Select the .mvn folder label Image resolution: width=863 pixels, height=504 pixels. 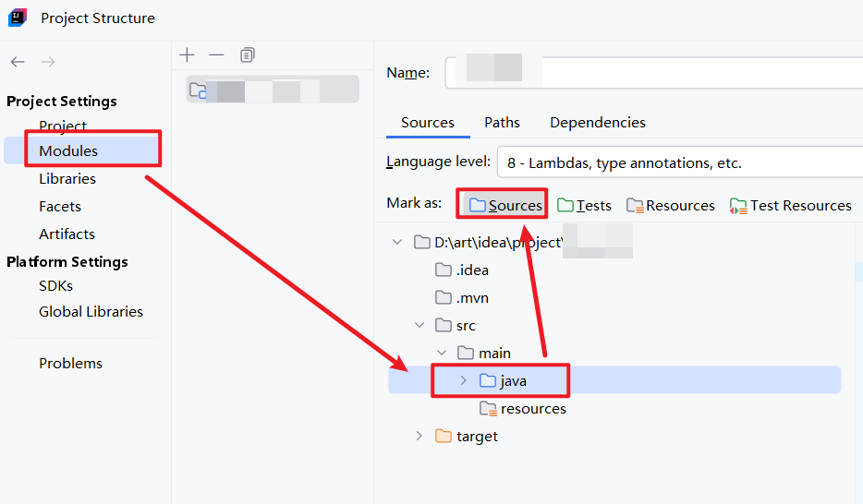tap(472, 297)
